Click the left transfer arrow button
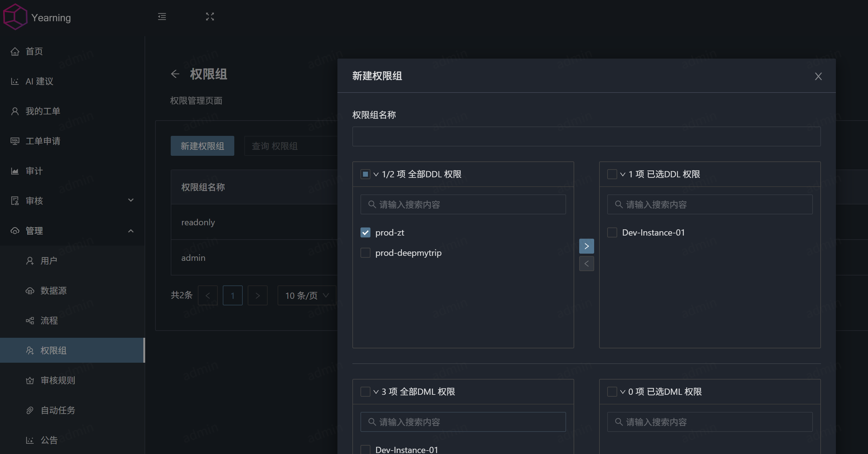Image resolution: width=868 pixels, height=454 pixels. 586,264
